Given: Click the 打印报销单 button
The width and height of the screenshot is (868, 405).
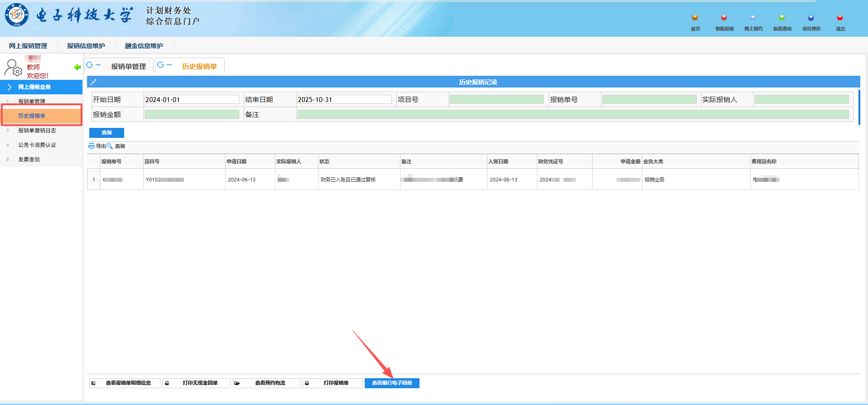Looking at the screenshot, I should (x=336, y=383).
